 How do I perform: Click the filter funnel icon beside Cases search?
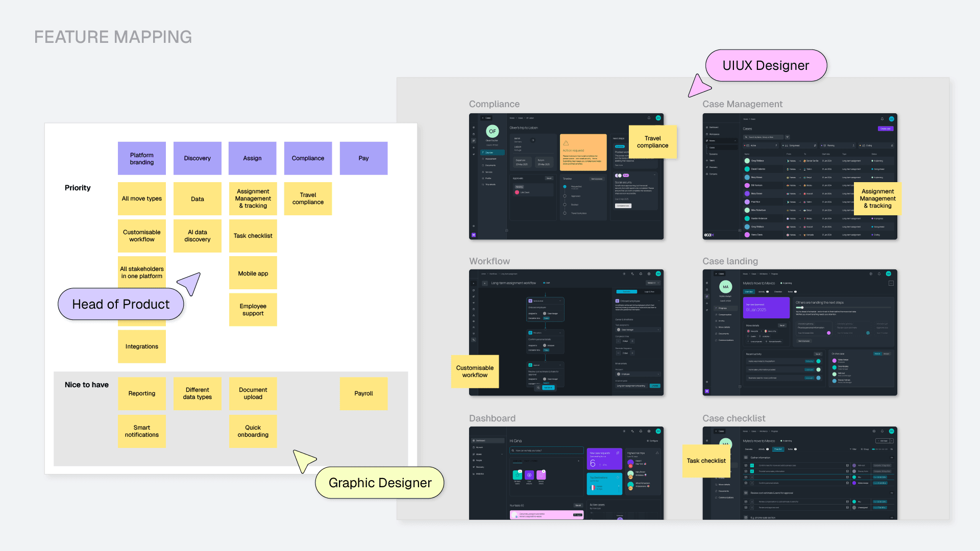[x=787, y=137]
